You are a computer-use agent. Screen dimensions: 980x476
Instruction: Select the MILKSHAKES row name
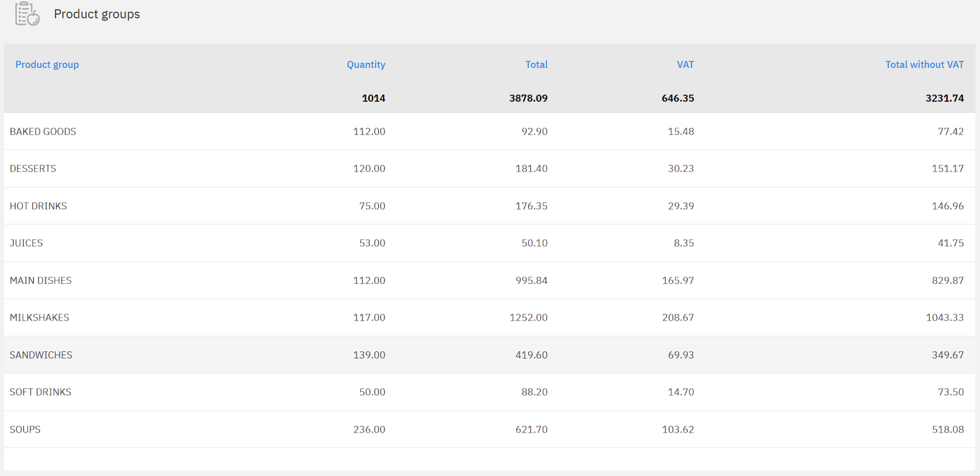(x=39, y=318)
